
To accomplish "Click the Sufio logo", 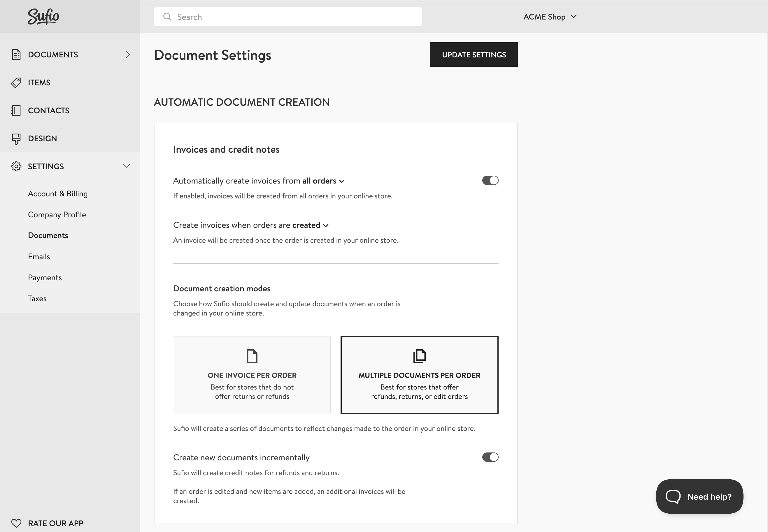I will [x=43, y=16].
